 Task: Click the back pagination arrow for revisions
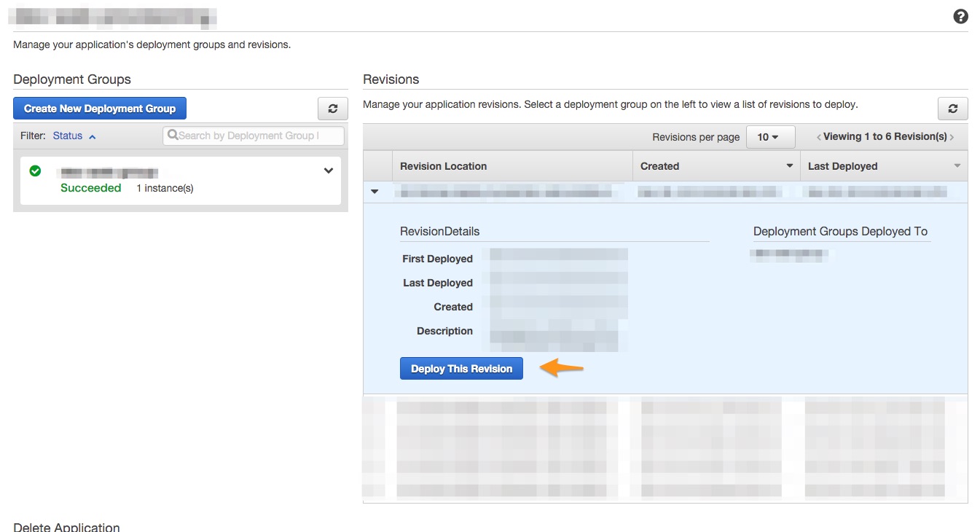[x=819, y=136]
